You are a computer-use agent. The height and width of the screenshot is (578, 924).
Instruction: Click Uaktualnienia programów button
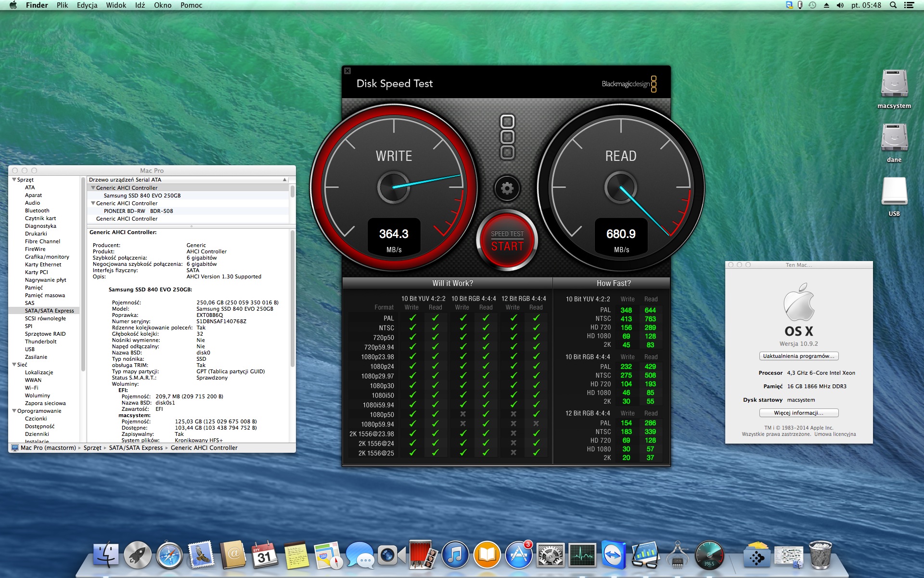(799, 356)
